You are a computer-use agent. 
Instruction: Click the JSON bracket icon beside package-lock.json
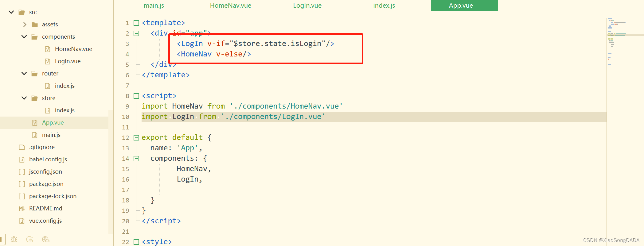[x=22, y=196]
